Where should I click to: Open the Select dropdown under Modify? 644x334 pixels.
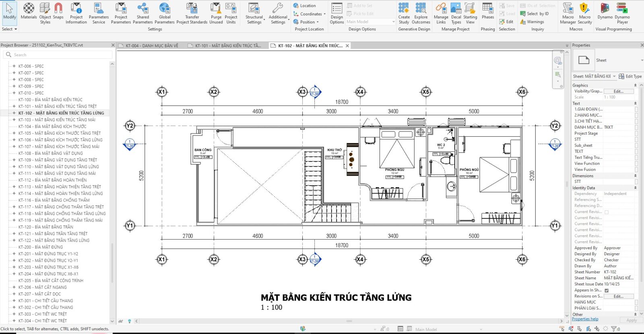point(10,29)
